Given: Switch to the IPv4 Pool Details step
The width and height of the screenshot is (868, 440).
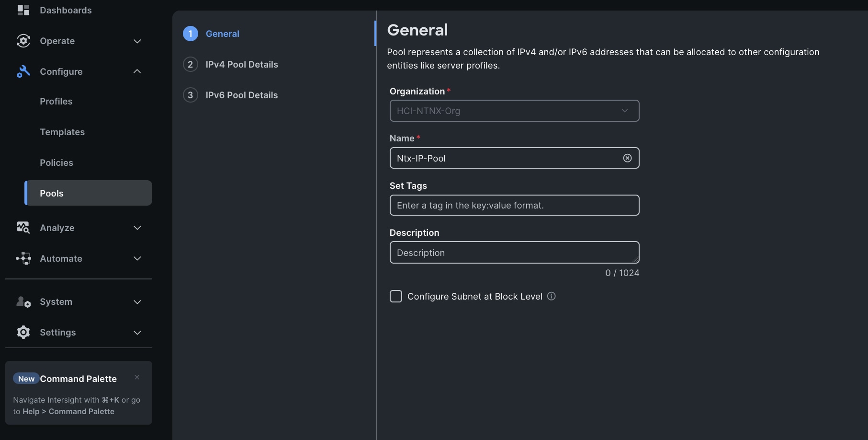Looking at the screenshot, I should coord(242,64).
